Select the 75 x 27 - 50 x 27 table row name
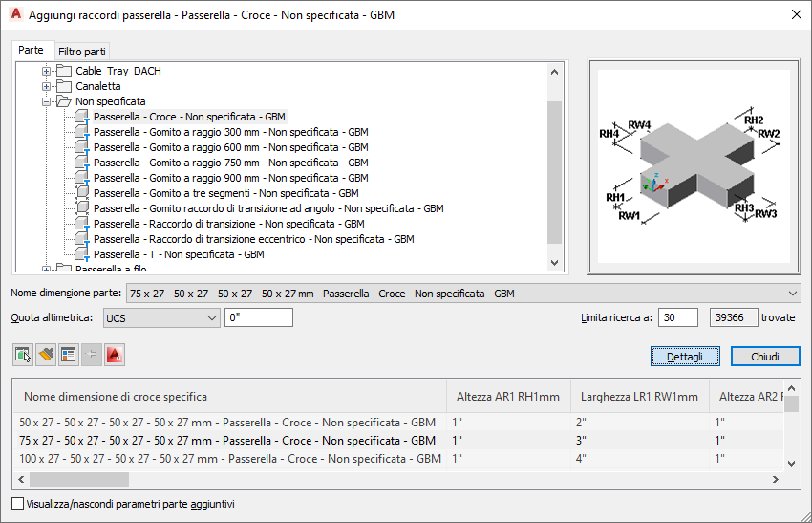The image size is (812, 523). click(227, 441)
